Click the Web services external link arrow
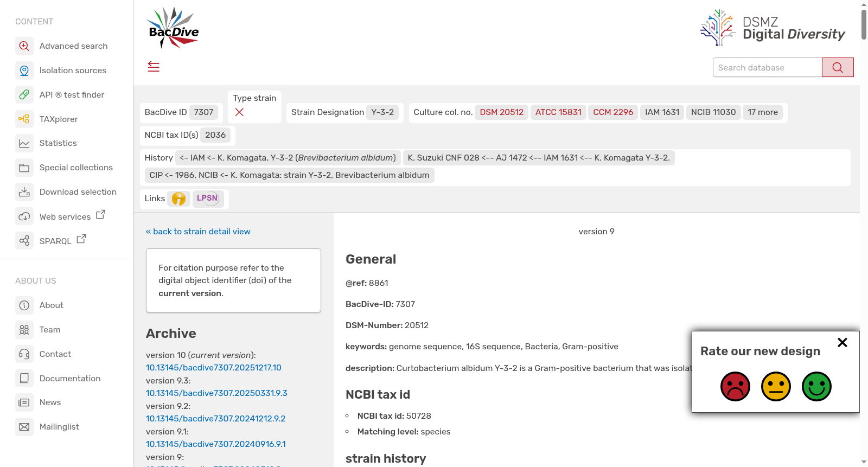 click(x=100, y=214)
